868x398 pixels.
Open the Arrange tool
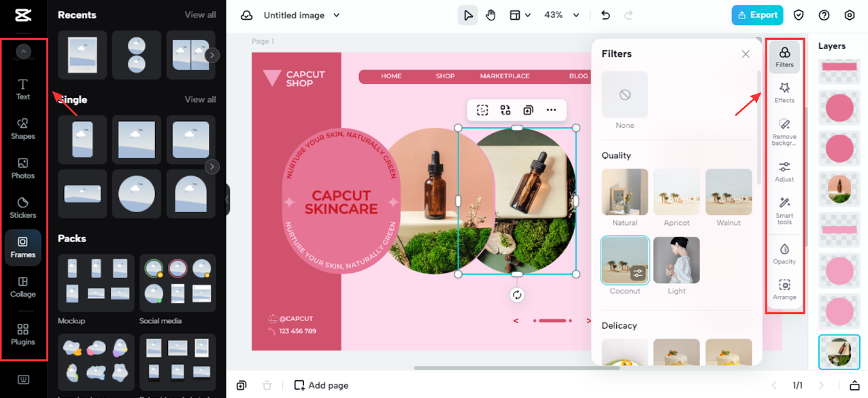click(784, 290)
